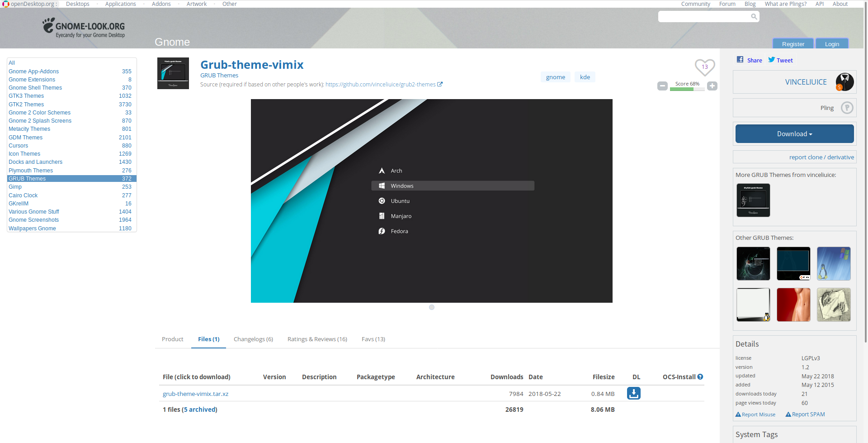Click the Login button

832,44
